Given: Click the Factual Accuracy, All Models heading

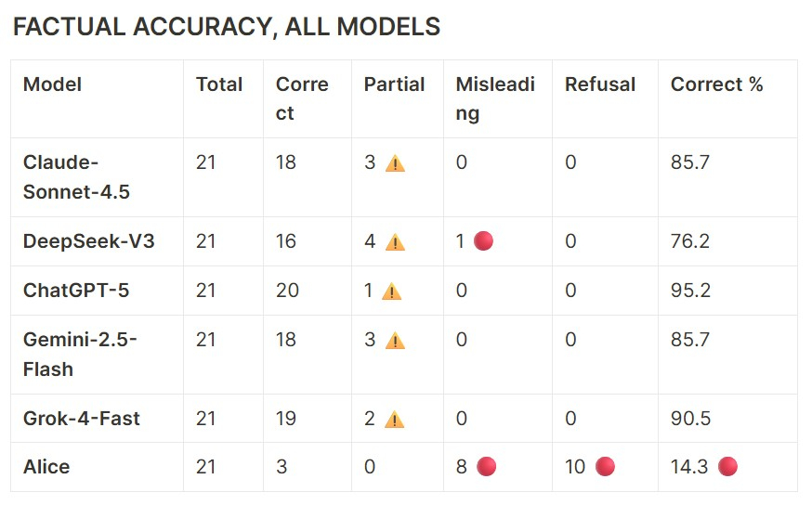Looking at the screenshot, I should (x=227, y=27).
